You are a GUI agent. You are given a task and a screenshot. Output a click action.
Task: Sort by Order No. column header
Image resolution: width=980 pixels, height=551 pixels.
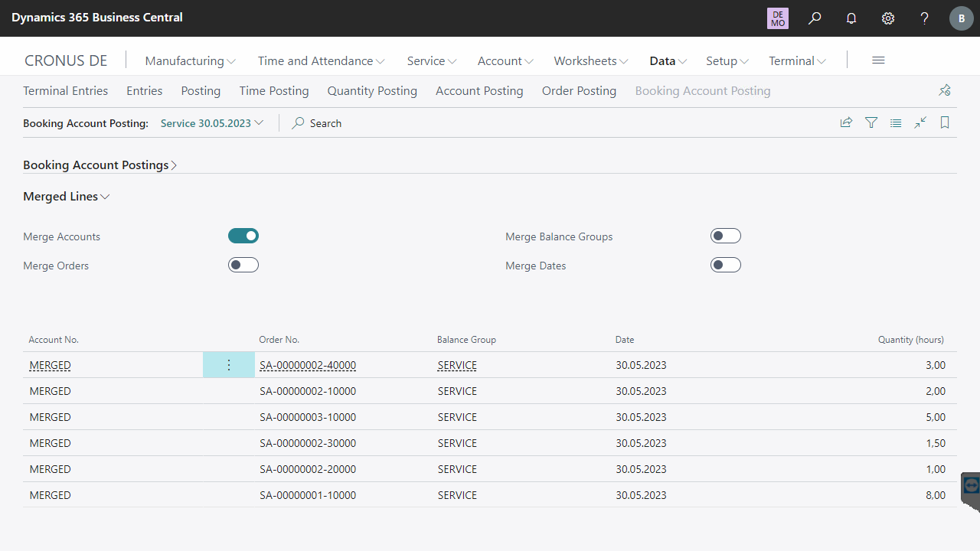tap(279, 339)
